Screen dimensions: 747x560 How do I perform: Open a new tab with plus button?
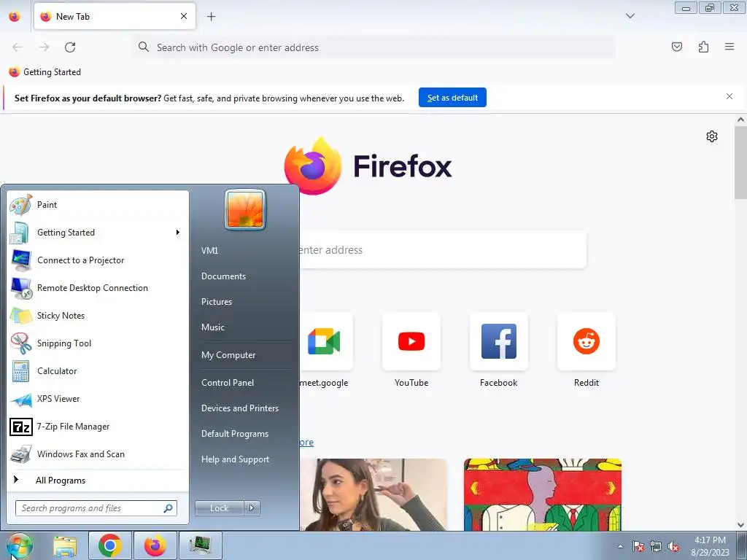click(211, 17)
